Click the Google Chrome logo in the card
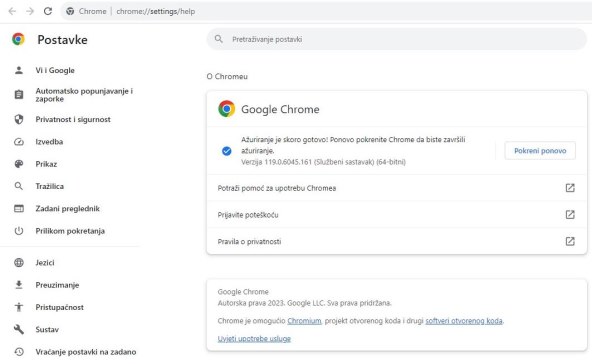The image size is (592, 364). click(227, 109)
